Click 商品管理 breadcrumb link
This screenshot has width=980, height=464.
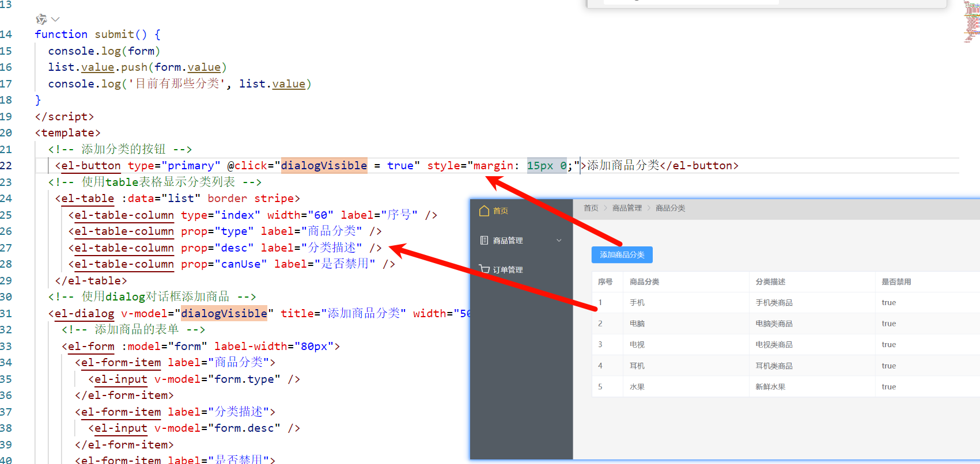point(627,208)
